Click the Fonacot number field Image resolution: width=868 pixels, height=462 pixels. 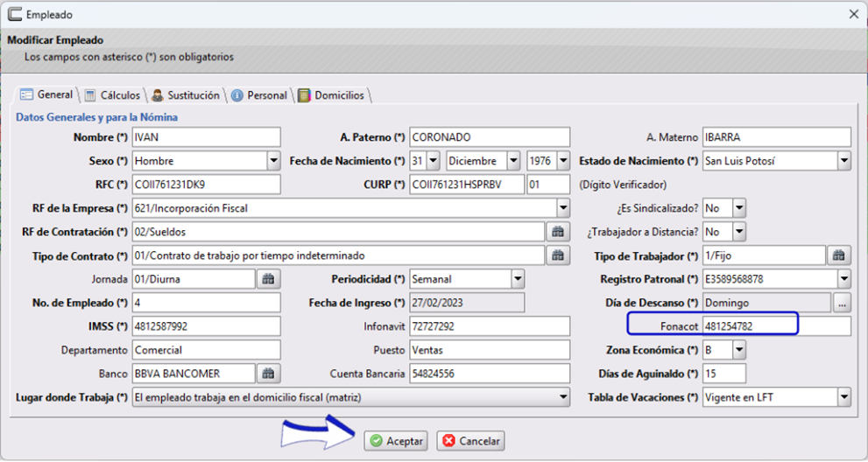(777, 326)
